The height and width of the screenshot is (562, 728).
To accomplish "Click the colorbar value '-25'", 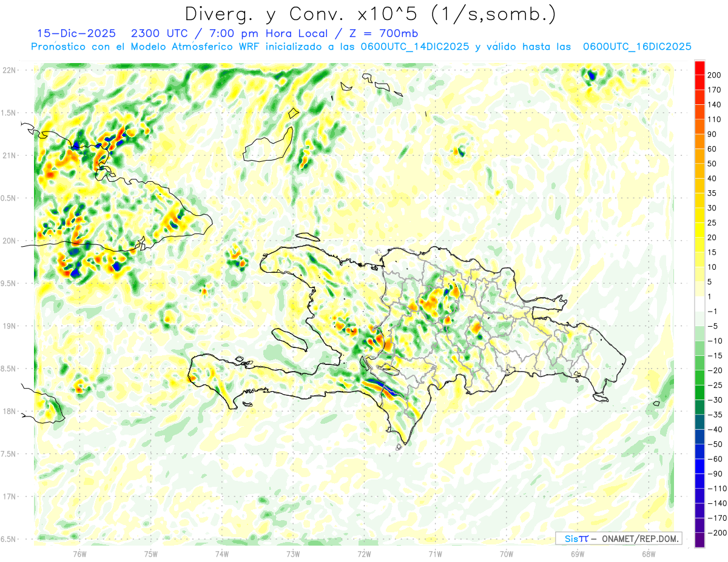I will point(716,385).
